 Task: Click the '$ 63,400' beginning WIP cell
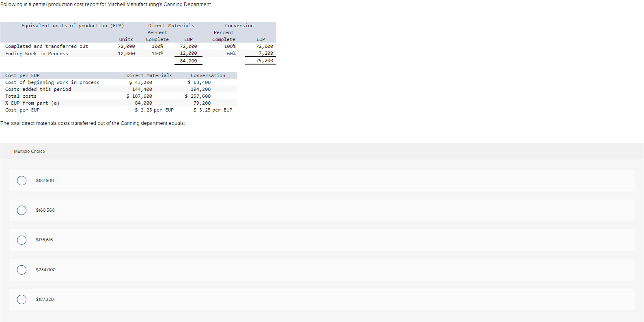(199, 82)
